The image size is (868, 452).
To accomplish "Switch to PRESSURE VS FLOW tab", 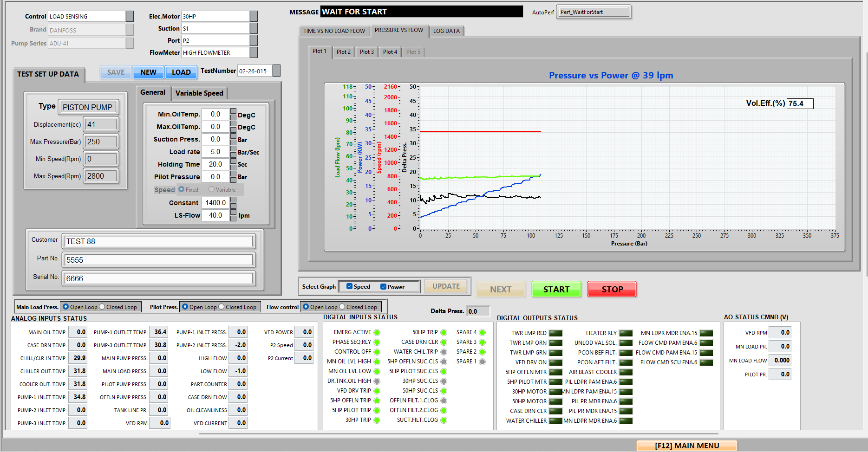I will pyautogui.click(x=399, y=30).
